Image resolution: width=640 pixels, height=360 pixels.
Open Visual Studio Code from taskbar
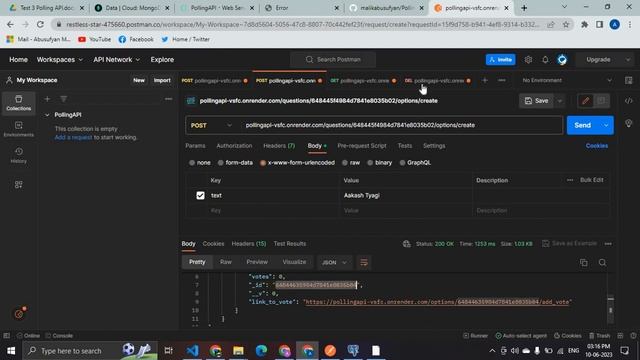[x=192, y=350]
